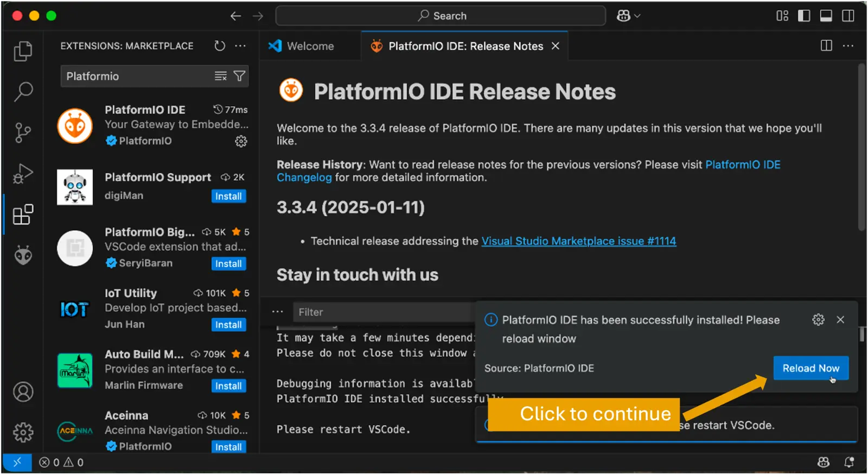Split the editor to the right
The width and height of the screenshot is (868, 474).
[826, 46]
